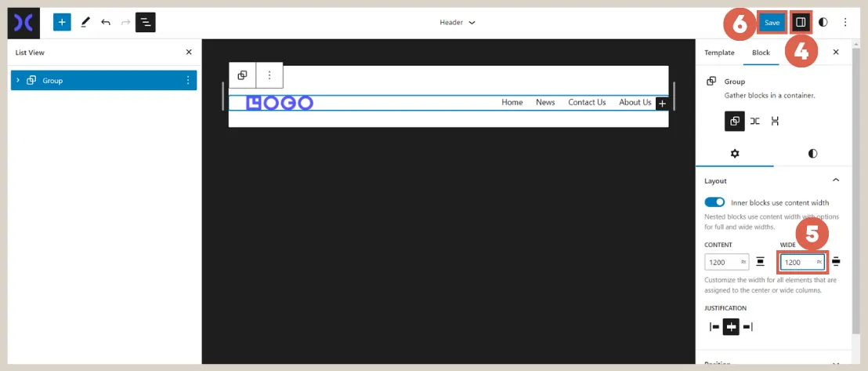Image resolution: width=868 pixels, height=371 pixels.
Task: Open options for Group in List View
Action: [187, 81]
